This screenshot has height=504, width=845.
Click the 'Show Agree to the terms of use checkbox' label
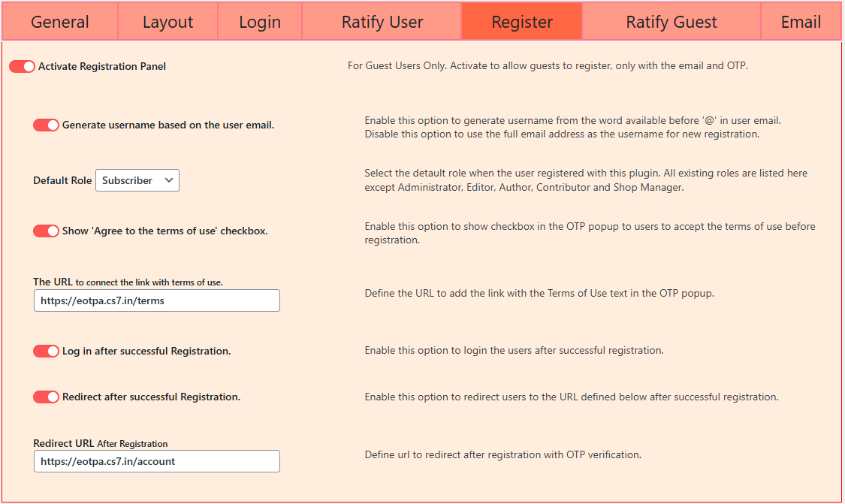(x=165, y=231)
